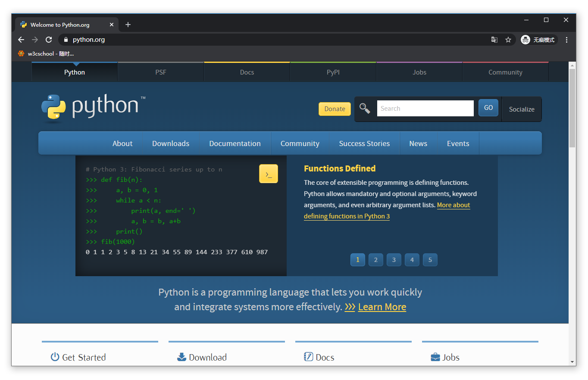Open the translate icon in address bar
588x380 pixels.
pos(494,39)
